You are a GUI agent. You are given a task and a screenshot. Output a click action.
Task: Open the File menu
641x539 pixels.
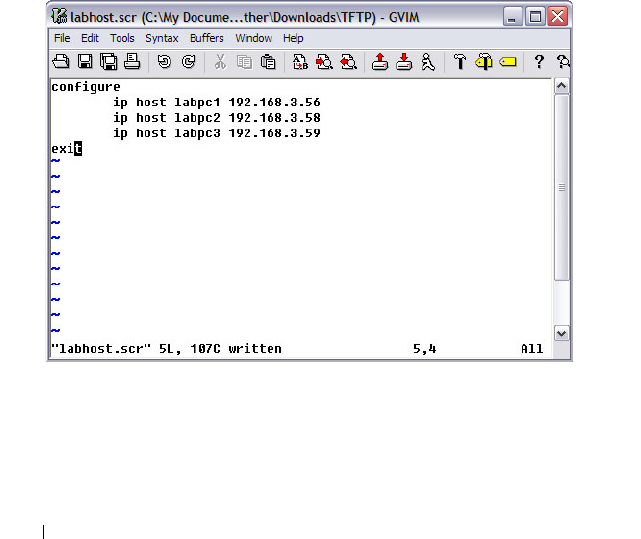[62, 38]
